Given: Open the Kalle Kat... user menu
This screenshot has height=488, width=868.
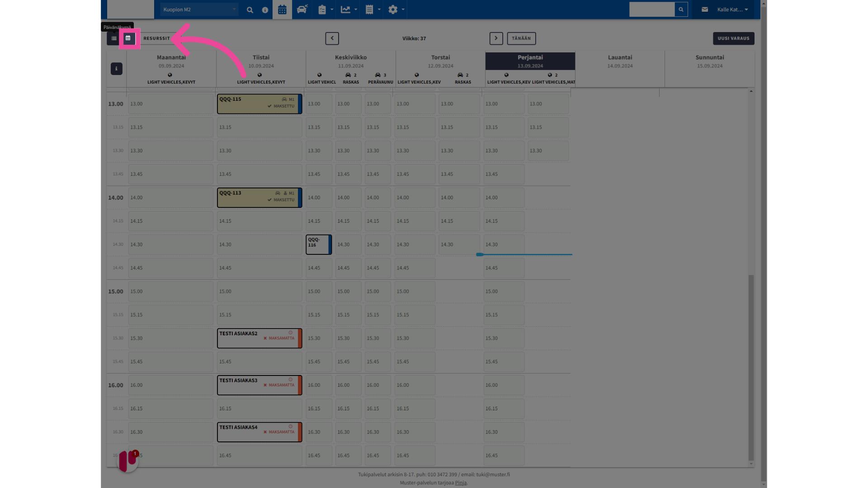Looking at the screenshot, I should 732,9.
